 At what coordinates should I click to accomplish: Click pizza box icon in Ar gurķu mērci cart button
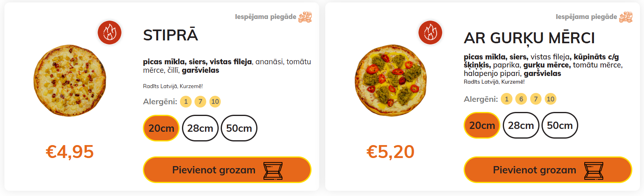594,171
